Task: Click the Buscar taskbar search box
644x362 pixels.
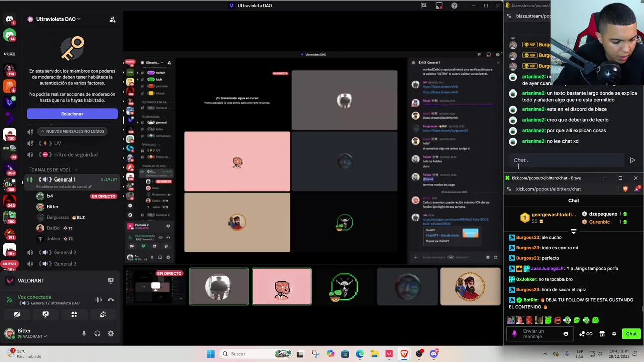Action: coord(257,354)
